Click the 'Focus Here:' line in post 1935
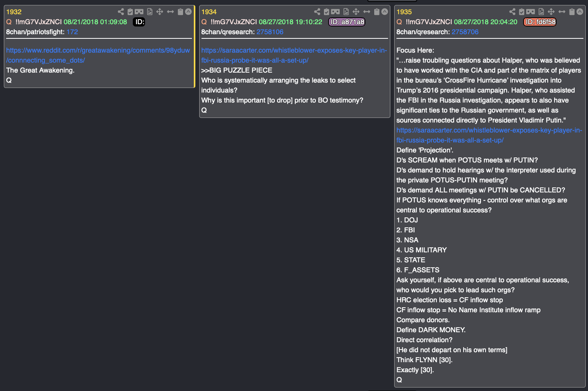 click(415, 50)
